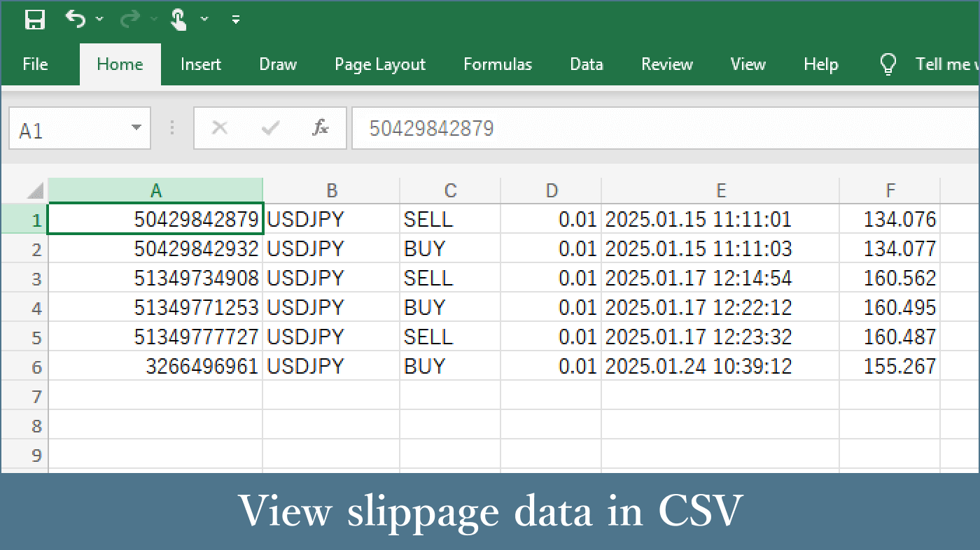This screenshot has width=980, height=550.
Task: Click price cell 160.495
Action: click(x=890, y=307)
